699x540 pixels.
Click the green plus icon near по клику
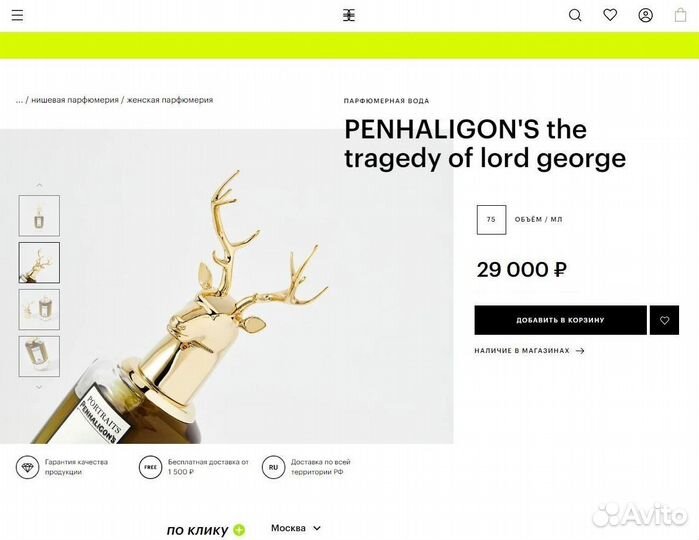(x=239, y=530)
